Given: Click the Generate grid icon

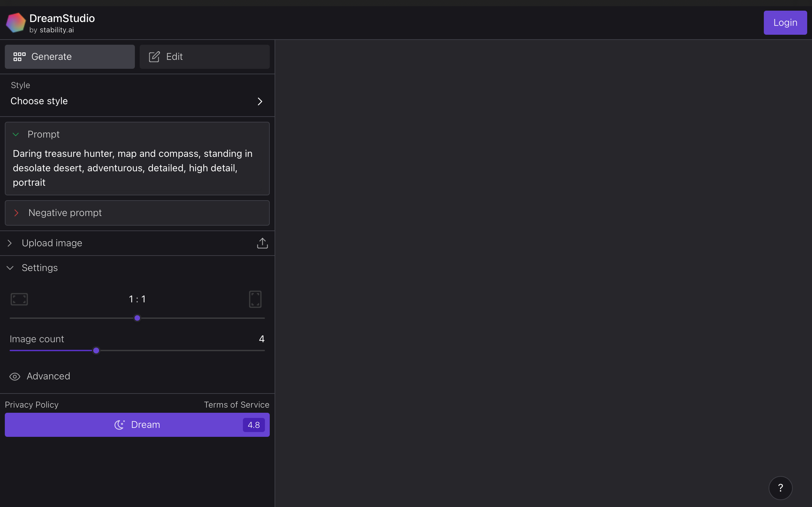Looking at the screenshot, I should click(x=19, y=57).
